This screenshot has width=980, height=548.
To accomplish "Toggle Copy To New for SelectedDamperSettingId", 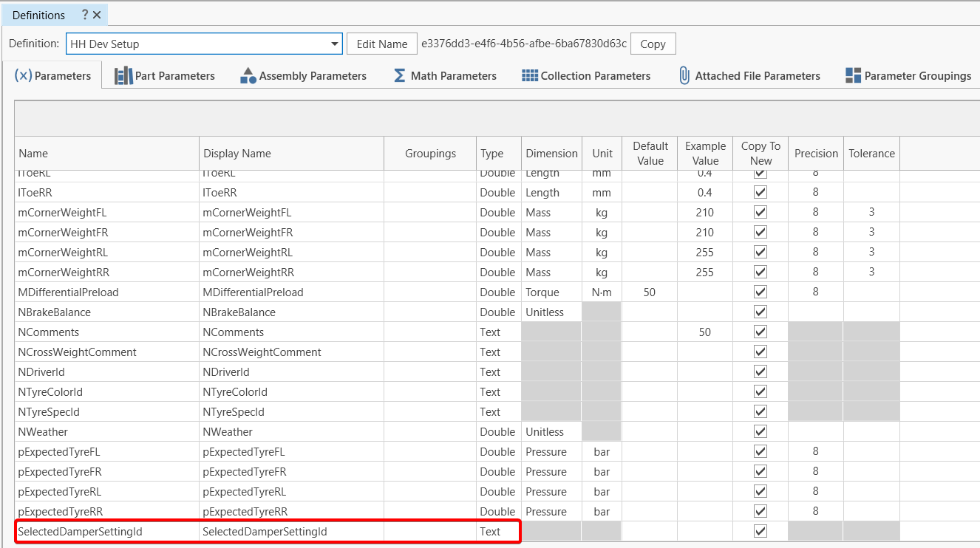I will [760, 532].
